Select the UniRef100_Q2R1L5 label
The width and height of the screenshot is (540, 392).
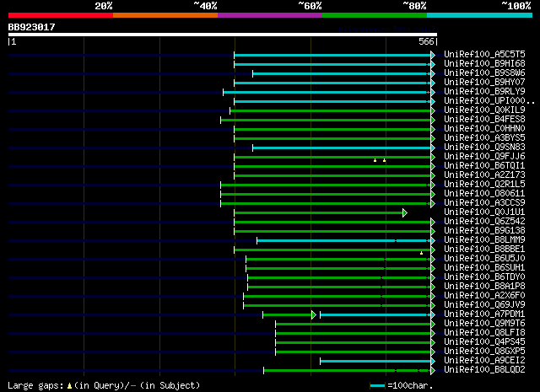(x=484, y=184)
